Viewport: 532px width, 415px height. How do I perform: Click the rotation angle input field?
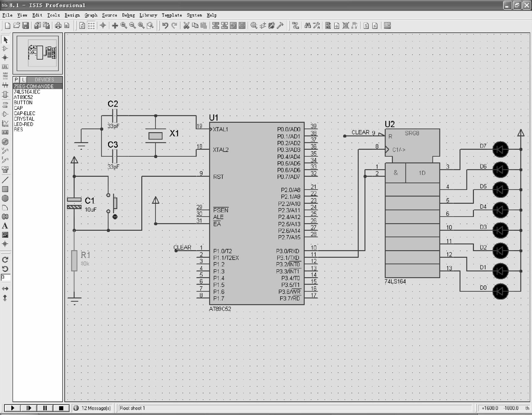point(6,277)
